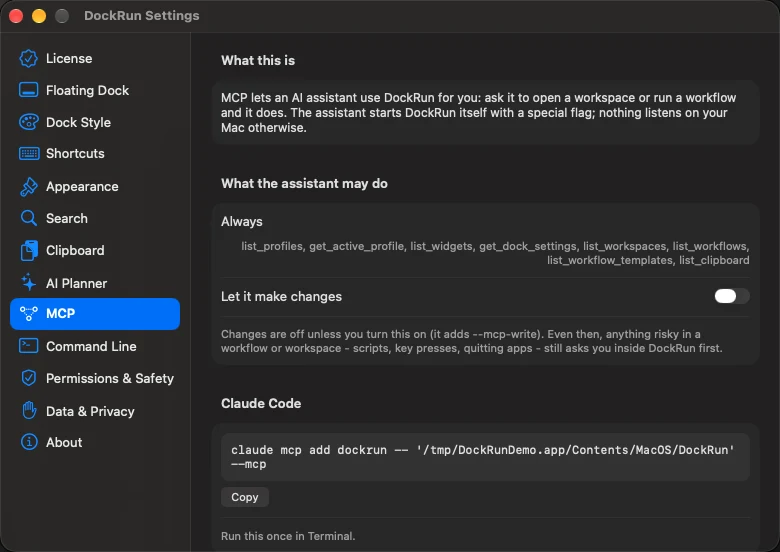Open Data & Privacy label in sidebar
The image size is (780, 552).
coord(90,411)
